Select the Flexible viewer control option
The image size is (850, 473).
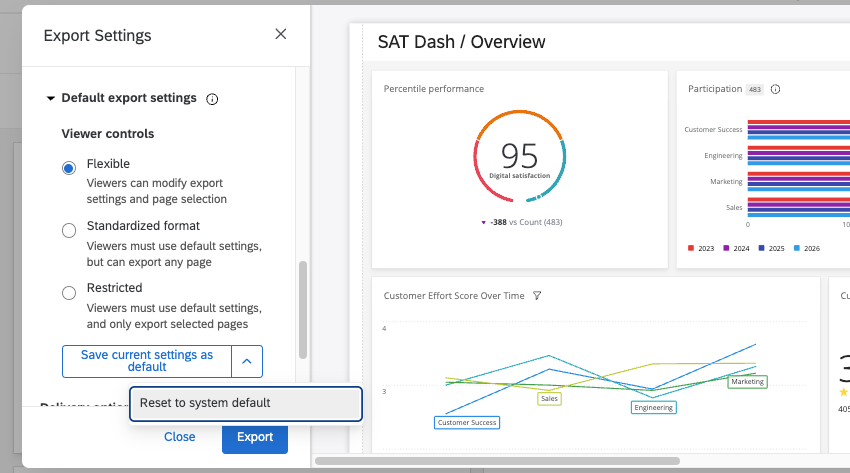pos(69,168)
